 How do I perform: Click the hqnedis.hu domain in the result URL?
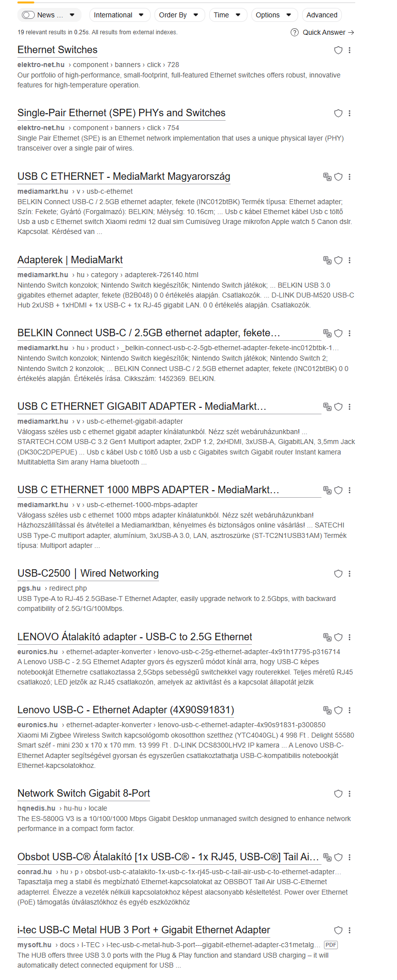tap(36, 808)
